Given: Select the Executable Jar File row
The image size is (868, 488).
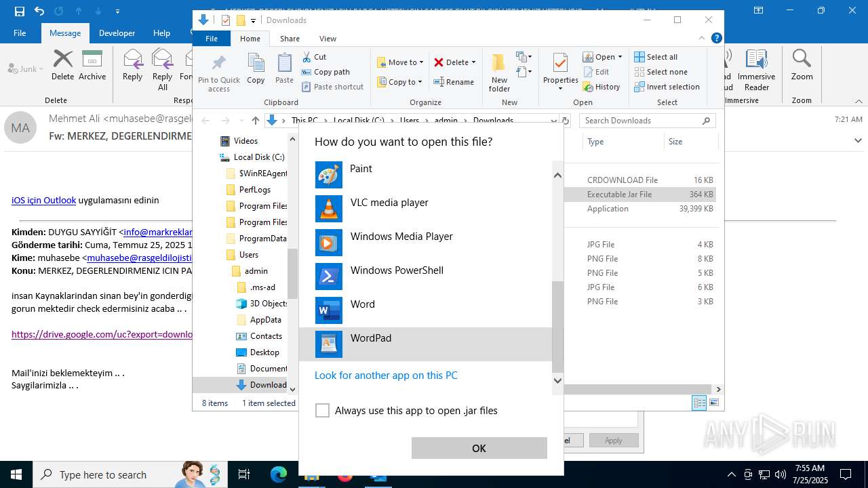Looking at the screenshot, I should pyautogui.click(x=641, y=195).
